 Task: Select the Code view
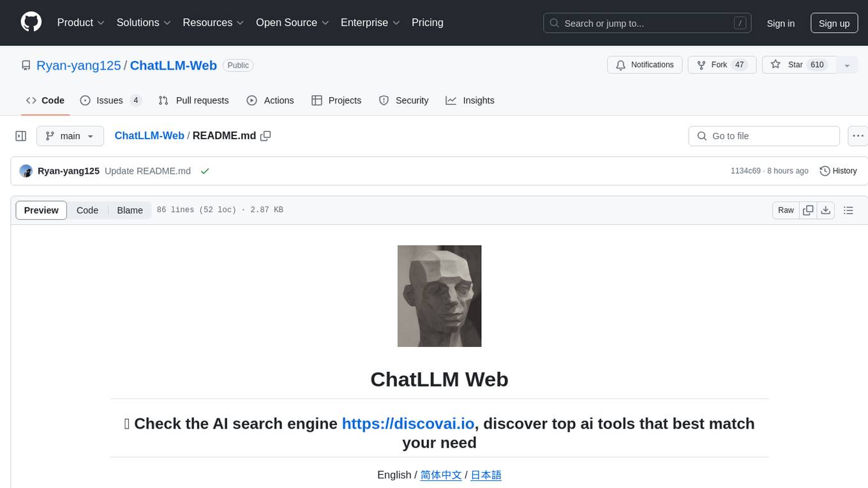(87, 210)
